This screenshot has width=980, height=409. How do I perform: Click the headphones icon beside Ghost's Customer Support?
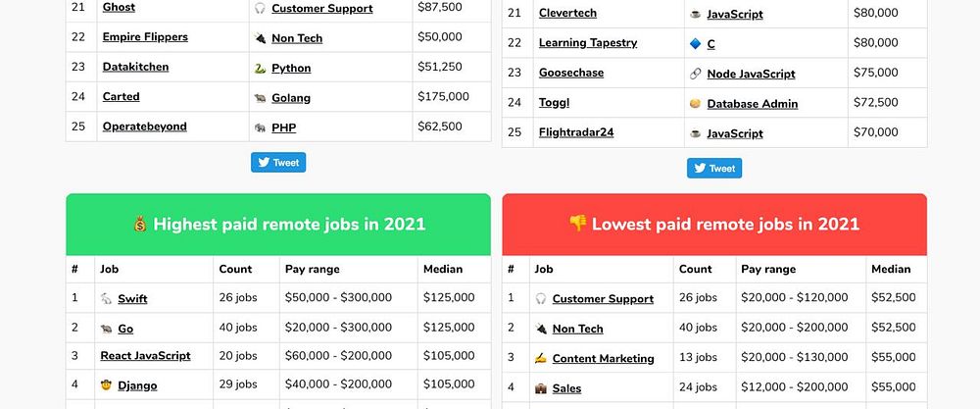(x=260, y=8)
